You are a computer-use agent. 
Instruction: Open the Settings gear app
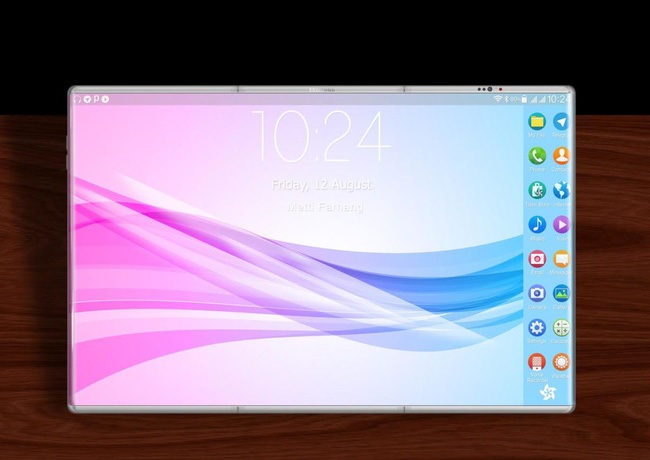point(537,327)
